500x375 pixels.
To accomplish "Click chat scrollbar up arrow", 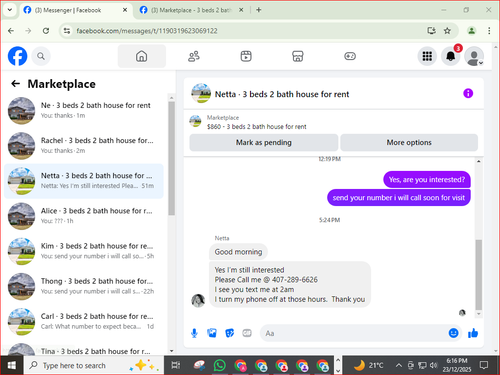I will pyautogui.click(x=479, y=161).
